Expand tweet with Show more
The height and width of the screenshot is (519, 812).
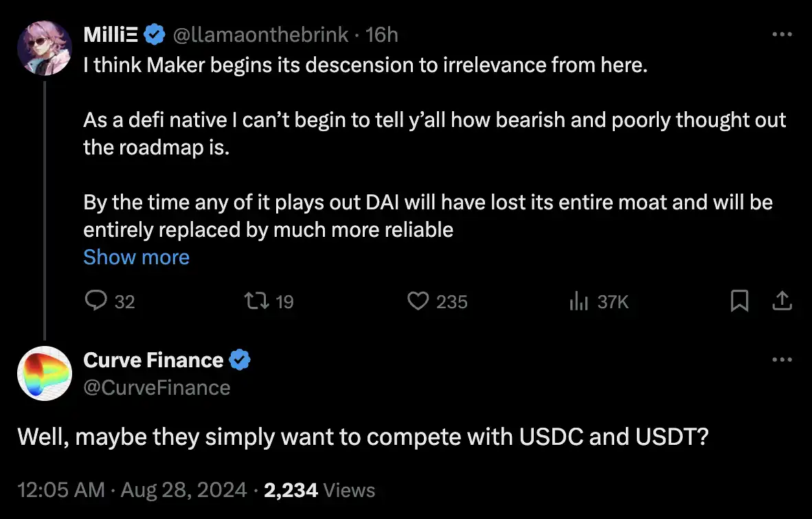pos(136,257)
